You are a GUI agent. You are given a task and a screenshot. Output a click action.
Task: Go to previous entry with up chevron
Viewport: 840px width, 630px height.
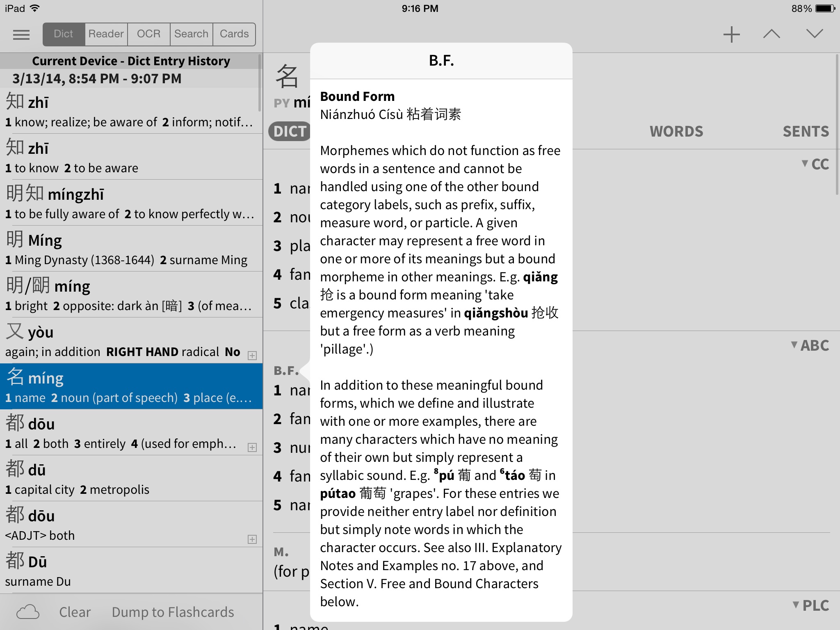tap(772, 34)
